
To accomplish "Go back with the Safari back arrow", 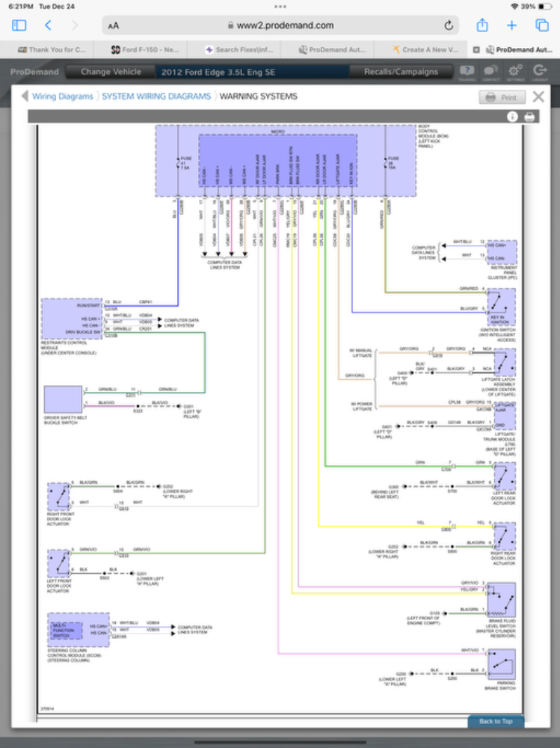I will point(48,25).
